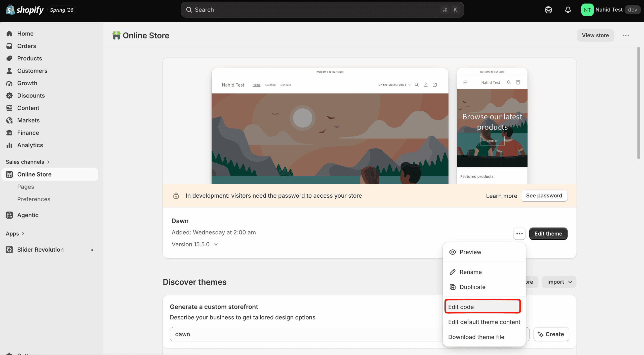
Task: Open the Sidekick assistant icon
Action: 548,10
